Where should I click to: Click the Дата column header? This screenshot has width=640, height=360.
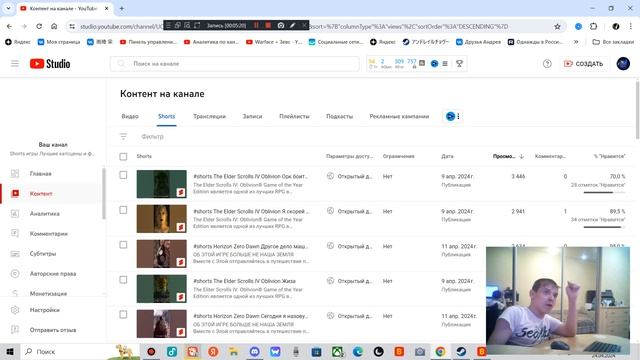(x=447, y=156)
